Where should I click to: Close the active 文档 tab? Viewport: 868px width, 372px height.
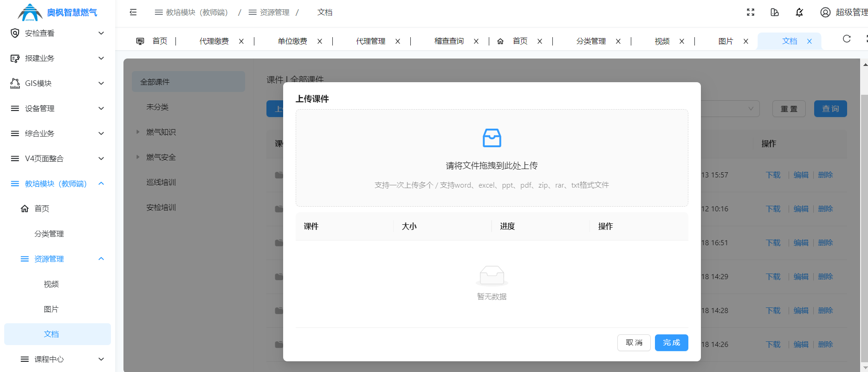click(x=810, y=41)
